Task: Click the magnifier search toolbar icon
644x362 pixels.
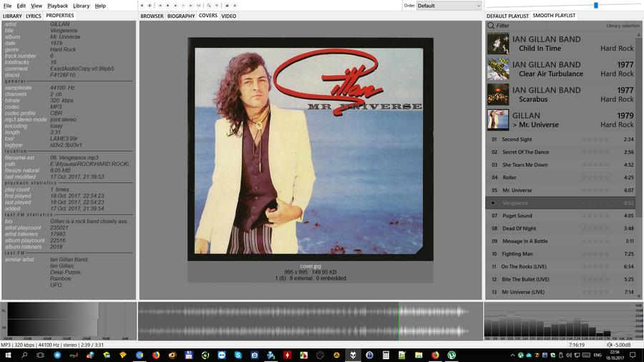Action: (x=209, y=6)
